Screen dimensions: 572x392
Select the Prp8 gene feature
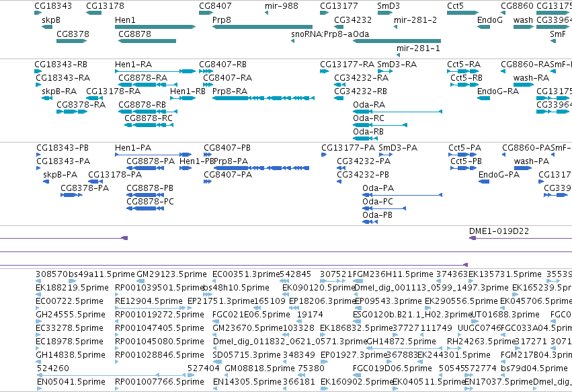pyautogui.click(x=262, y=27)
